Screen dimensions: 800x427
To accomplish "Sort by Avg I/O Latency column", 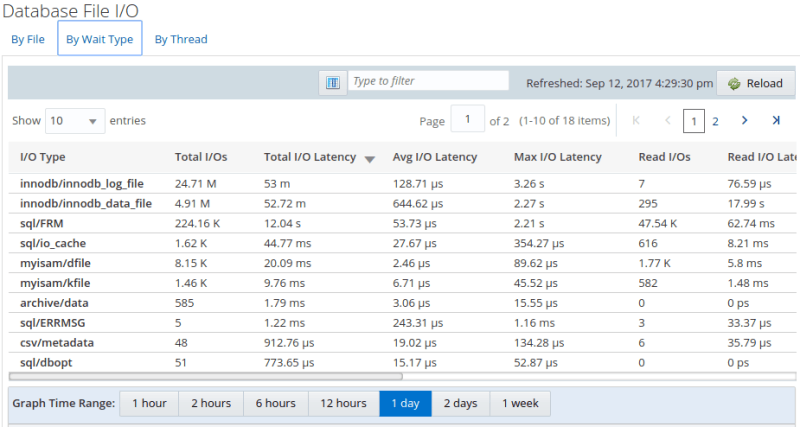I will 435,157.
